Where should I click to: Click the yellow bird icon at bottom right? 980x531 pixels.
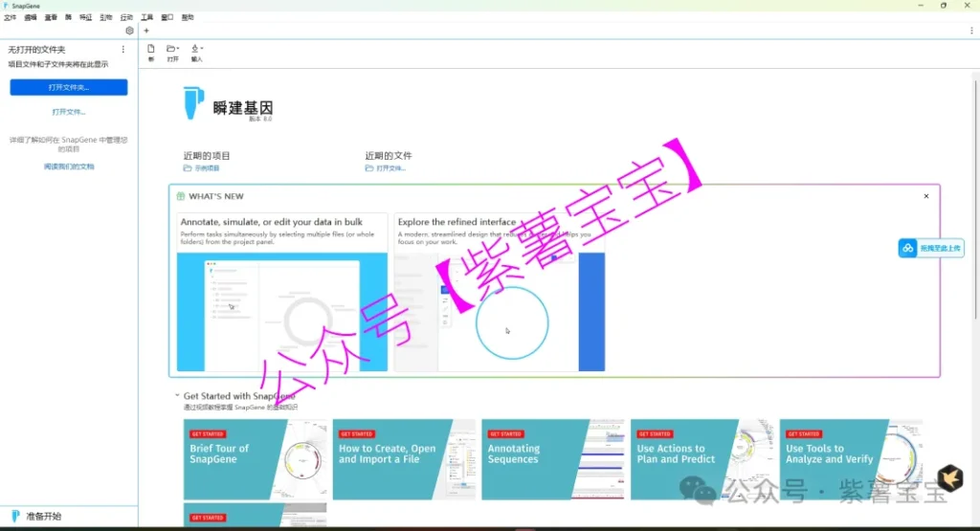(x=949, y=476)
